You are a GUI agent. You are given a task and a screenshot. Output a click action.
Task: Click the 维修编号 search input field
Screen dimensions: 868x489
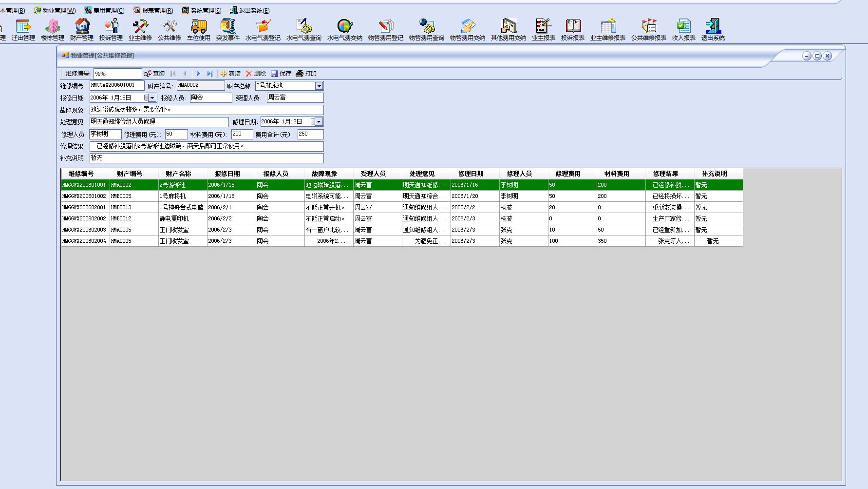(x=117, y=74)
